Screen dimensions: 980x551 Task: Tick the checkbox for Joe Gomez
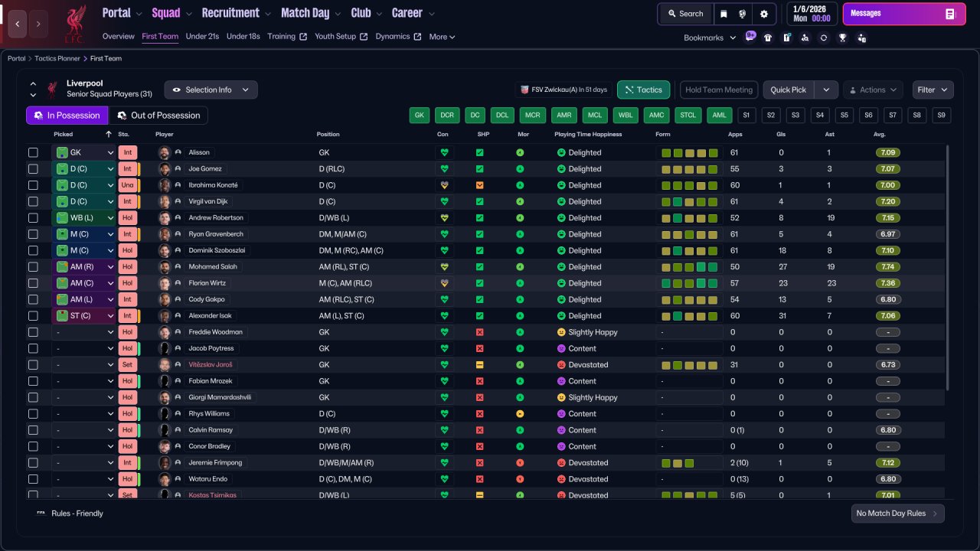click(33, 169)
